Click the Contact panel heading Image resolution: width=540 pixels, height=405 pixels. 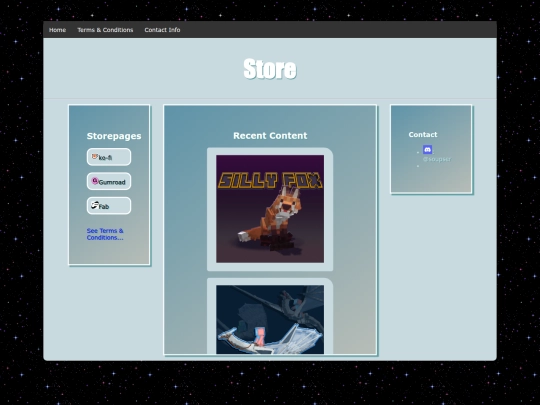pos(423,135)
